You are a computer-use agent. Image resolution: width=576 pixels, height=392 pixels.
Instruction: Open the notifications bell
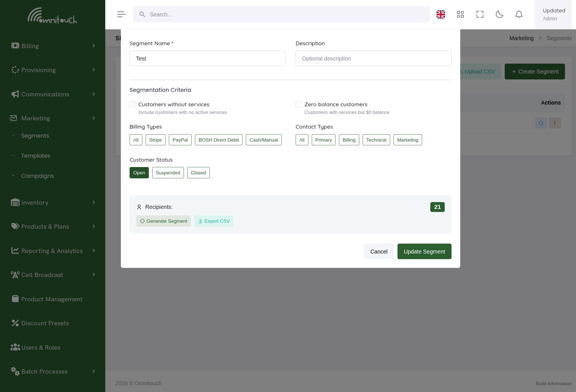(519, 14)
